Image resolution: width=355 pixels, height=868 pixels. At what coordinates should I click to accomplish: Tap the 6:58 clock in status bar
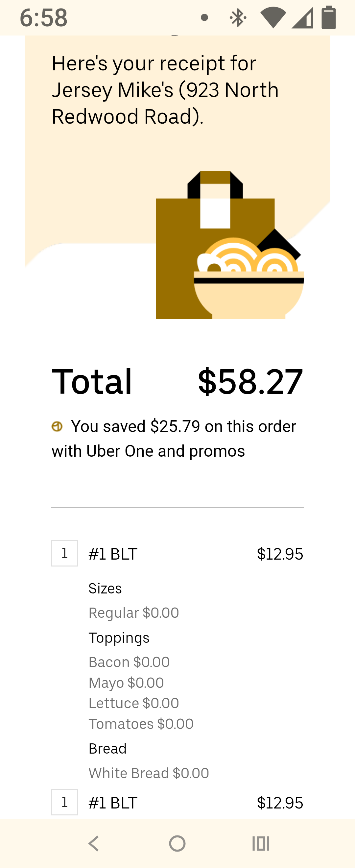(x=44, y=17)
